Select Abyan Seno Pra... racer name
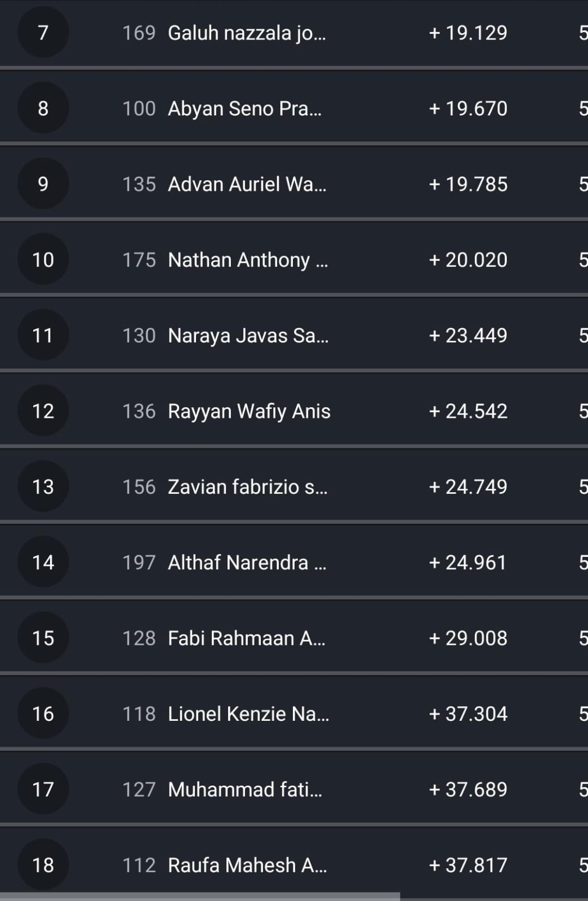This screenshot has height=901, width=588. pyautogui.click(x=244, y=109)
